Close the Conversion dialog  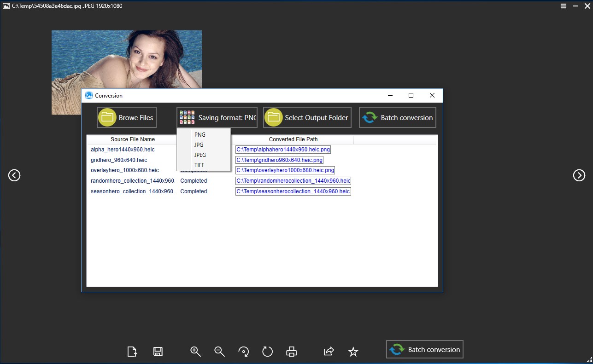tap(432, 95)
